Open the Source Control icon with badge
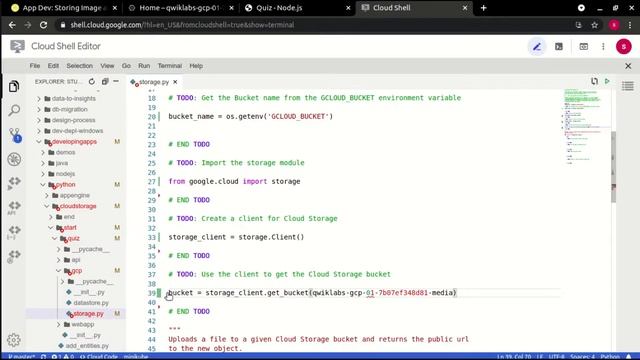640x360 pixels. [x=15, y=135]
